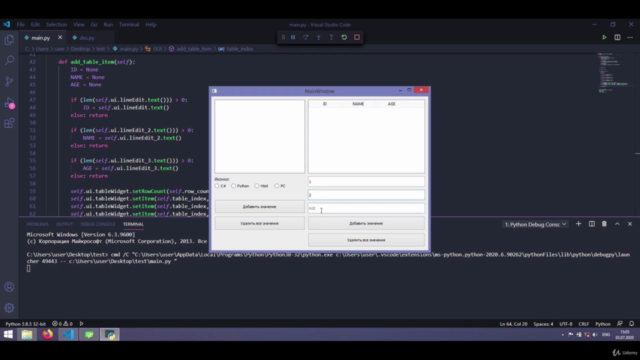Run Python file with the green play icon
Image resolution: width=640 pixels, height=360 pixels.
click(x=604, y=38)
